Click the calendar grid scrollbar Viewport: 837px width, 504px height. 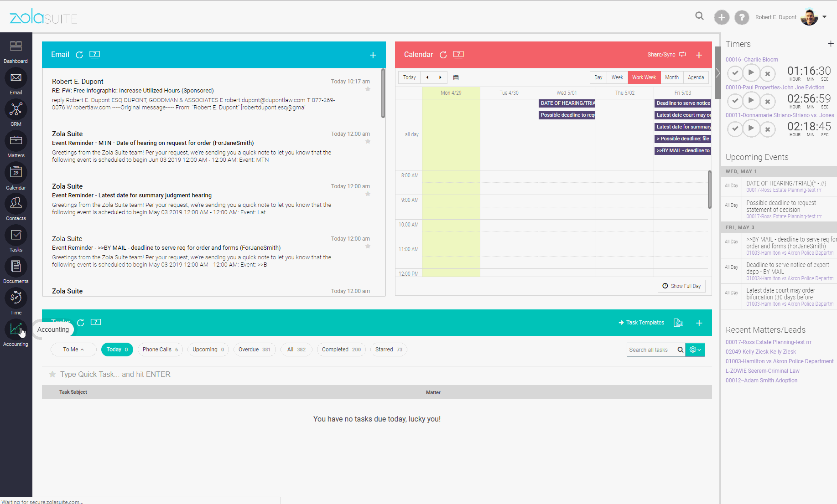coord(709,189)
